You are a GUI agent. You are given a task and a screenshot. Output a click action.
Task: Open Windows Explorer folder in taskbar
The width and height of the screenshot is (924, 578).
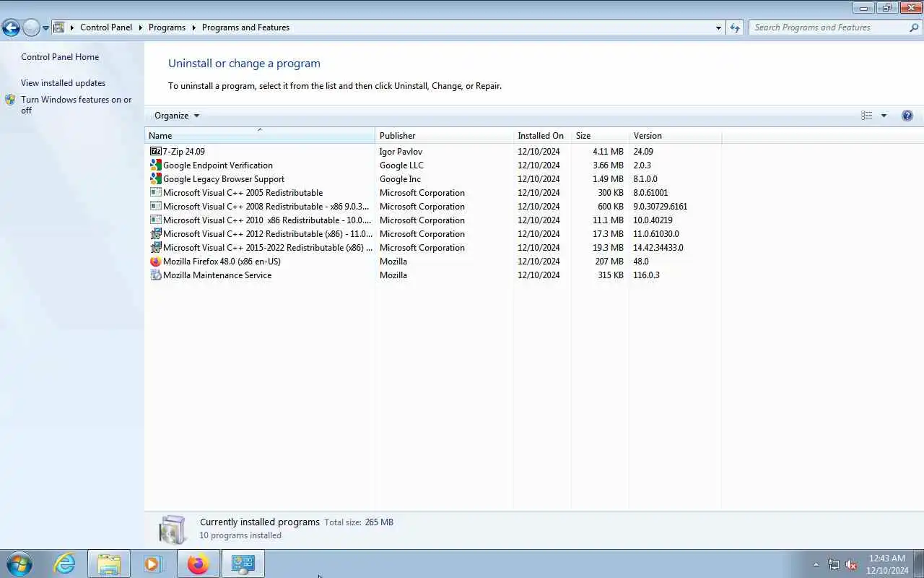[x=109, y=564]
